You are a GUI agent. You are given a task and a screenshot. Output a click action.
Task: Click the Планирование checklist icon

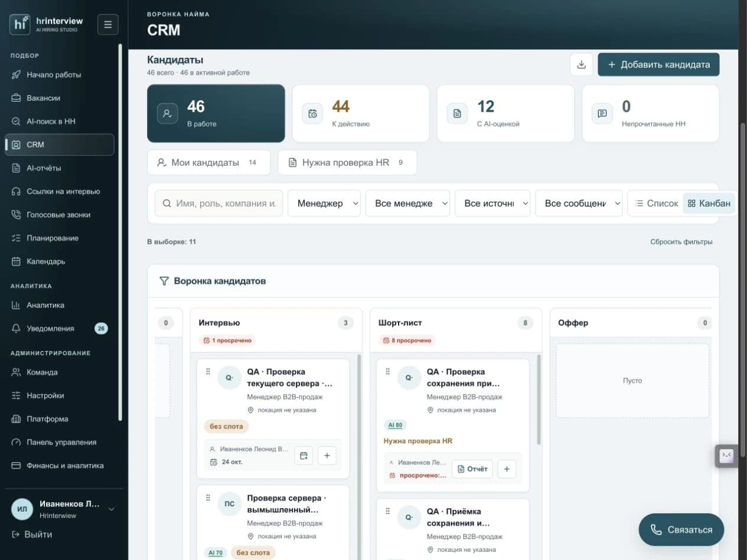click(x=16, y=238)
